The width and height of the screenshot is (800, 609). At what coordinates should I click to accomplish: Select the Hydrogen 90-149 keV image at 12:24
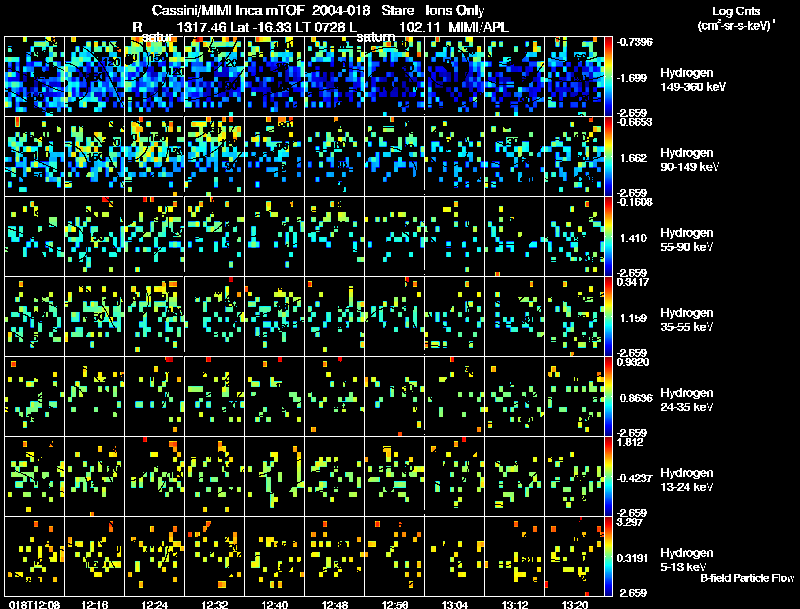click(155, 156)
